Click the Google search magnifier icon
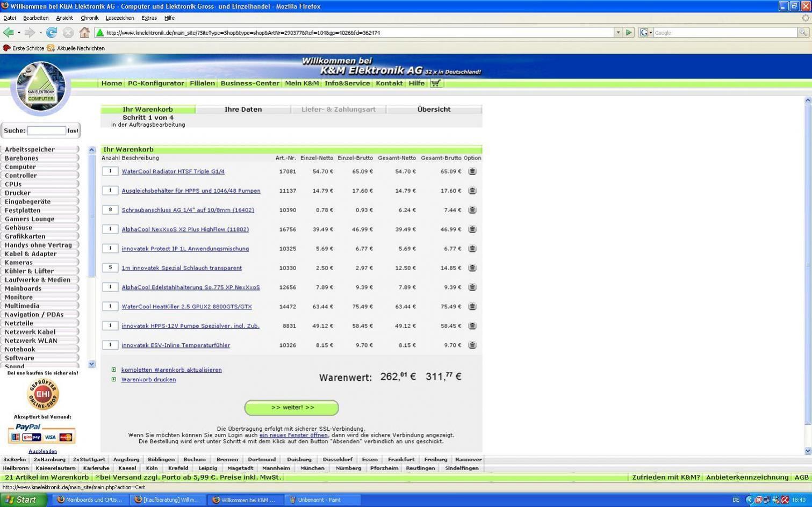The width and height of the screenshot is (812, 507). click(x=803, y=33)
